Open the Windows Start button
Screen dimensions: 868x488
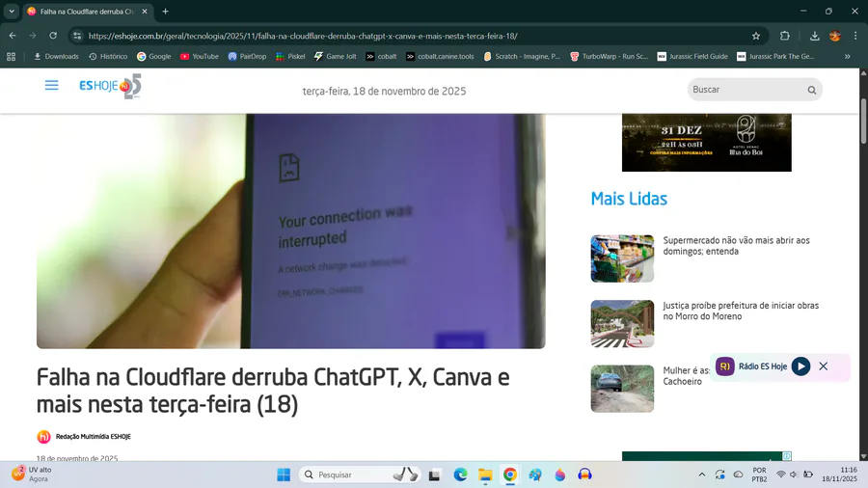[284, 474]
